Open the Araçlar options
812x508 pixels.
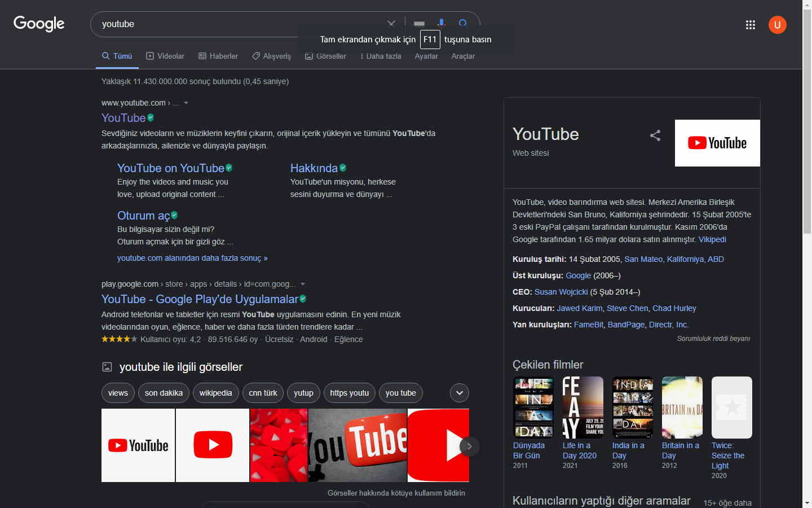(463, 56)
